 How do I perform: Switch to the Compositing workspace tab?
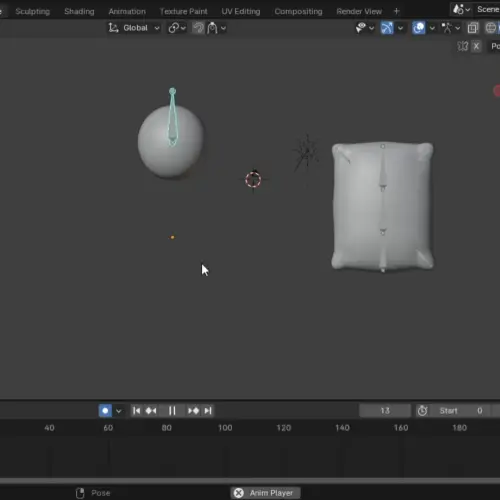pos(298,11)
